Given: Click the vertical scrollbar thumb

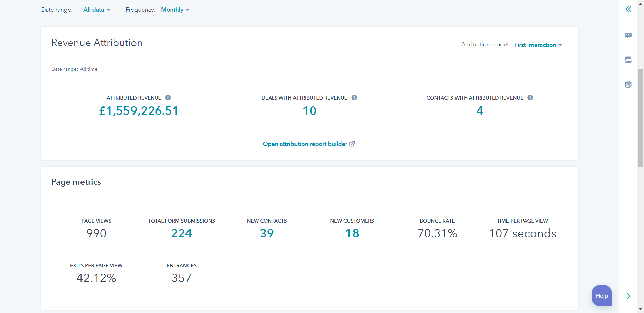Looking at the screenshot, I should [x=640, y=118].
